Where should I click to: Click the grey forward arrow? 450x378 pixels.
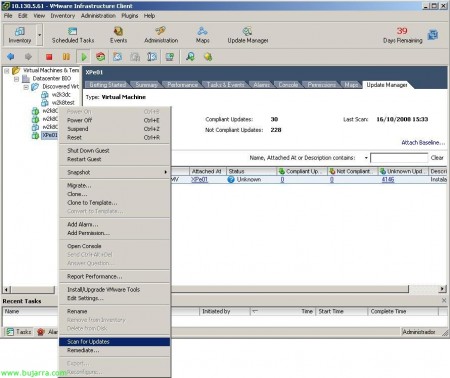coord(28,57)
